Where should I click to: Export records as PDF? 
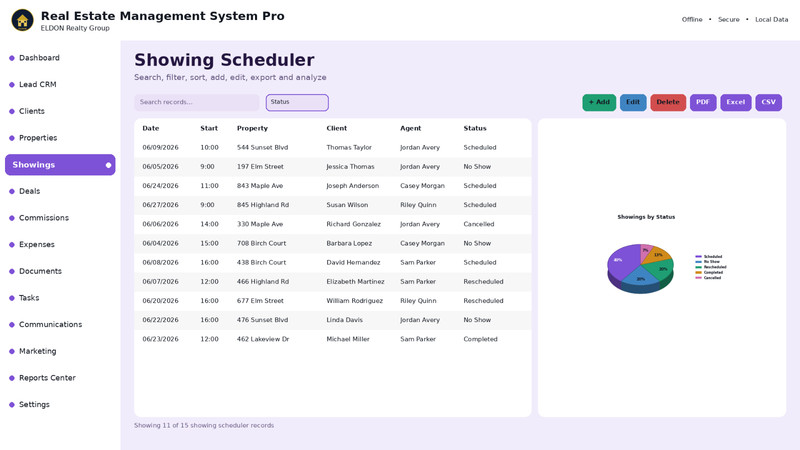pos(703,102)
